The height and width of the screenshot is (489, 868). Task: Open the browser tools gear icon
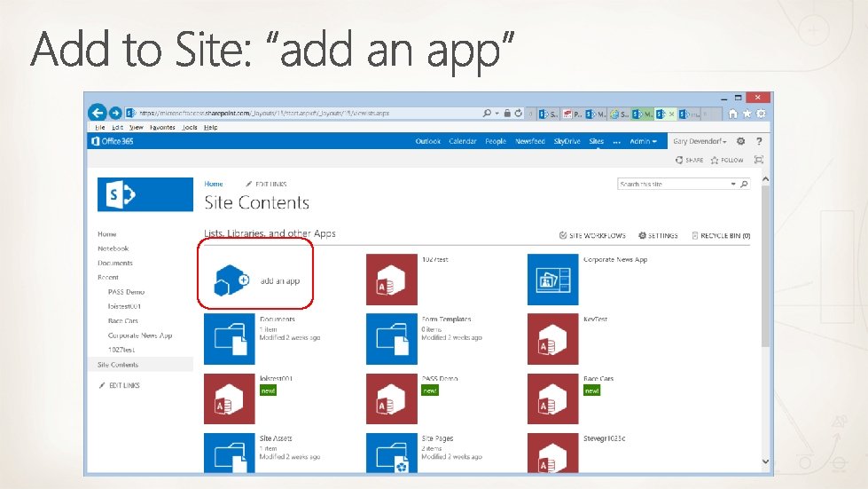761,114
